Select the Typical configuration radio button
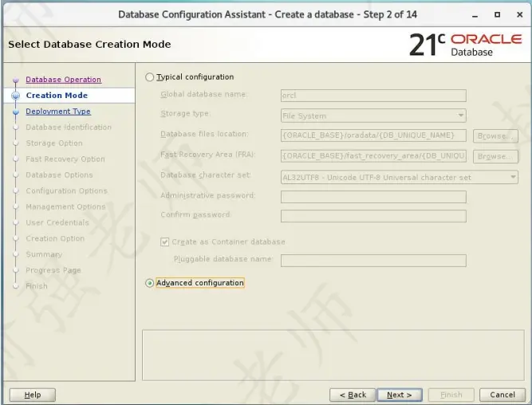 (x=149, y=77)
